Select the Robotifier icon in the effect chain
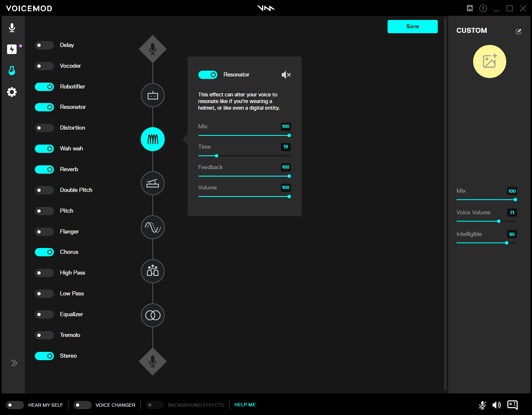The width and height of the screenshot is (532, 415). (152, 95)
